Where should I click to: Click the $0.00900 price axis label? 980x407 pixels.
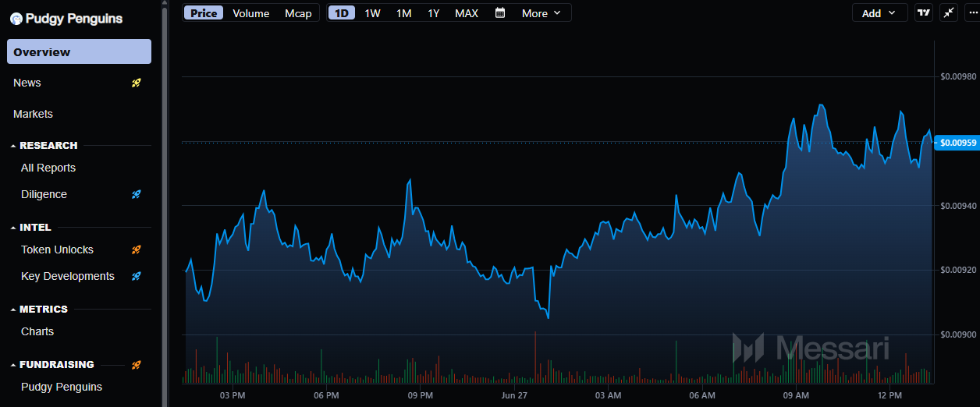tap(957, 334)
